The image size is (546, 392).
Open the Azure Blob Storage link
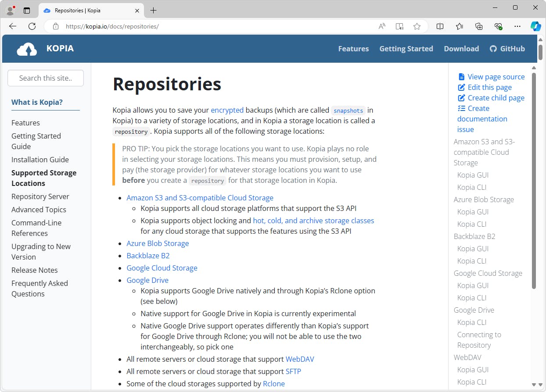(158, 243)
